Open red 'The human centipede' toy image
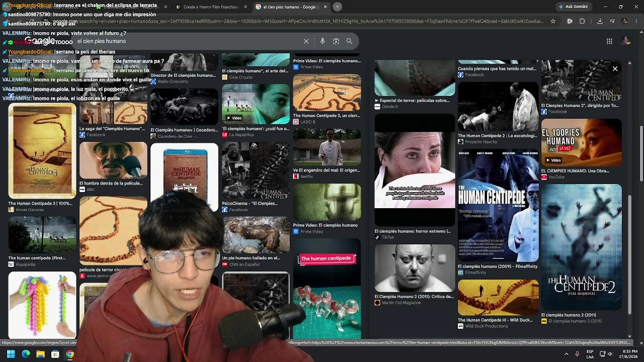 (327, 289)
